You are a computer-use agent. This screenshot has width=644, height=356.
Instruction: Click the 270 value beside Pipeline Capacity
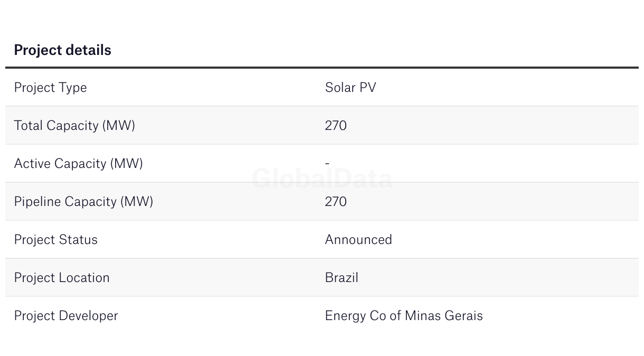(x=336, y=202)
